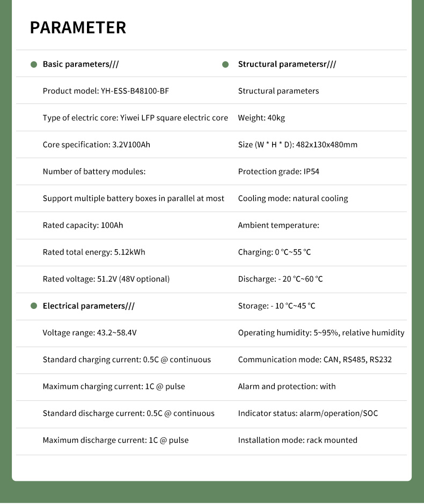The height and width of the screenshot is (504, 424).
Task: Click the Basic parameters section heading
Action: pyautogui.click(x=81, y=64)
